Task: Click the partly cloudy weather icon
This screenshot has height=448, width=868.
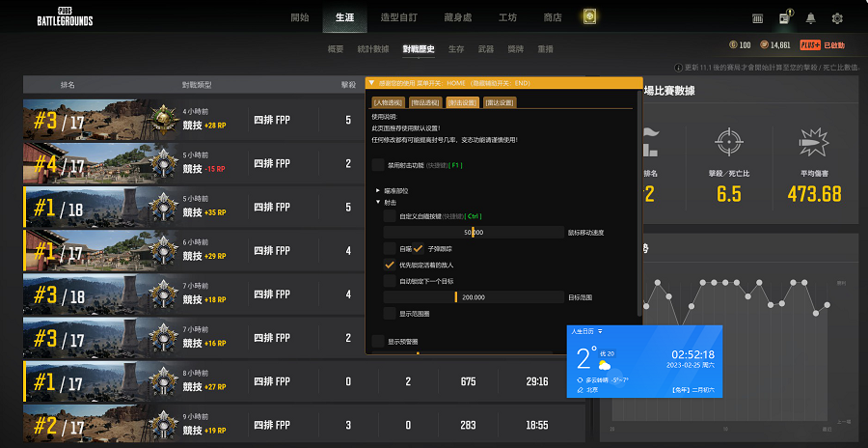Action: 605,365
